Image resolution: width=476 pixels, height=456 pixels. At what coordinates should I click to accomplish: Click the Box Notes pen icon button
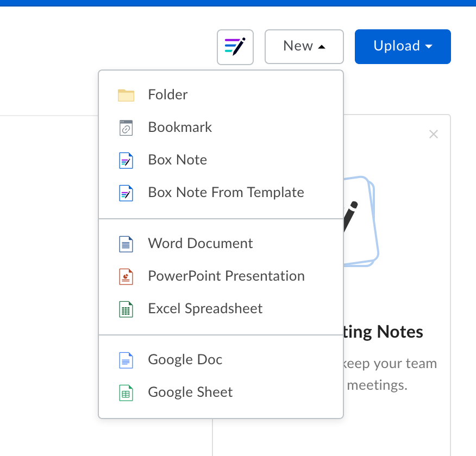click(235, 47)
